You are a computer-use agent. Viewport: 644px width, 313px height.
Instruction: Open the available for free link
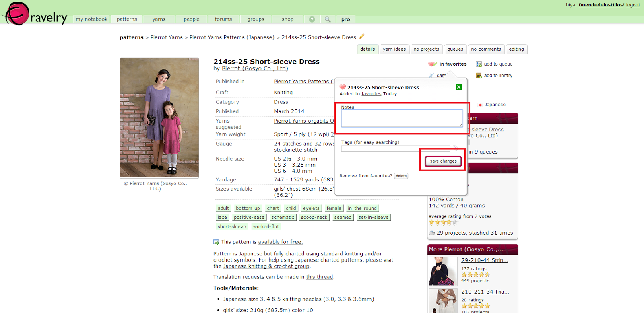(281, 242)
